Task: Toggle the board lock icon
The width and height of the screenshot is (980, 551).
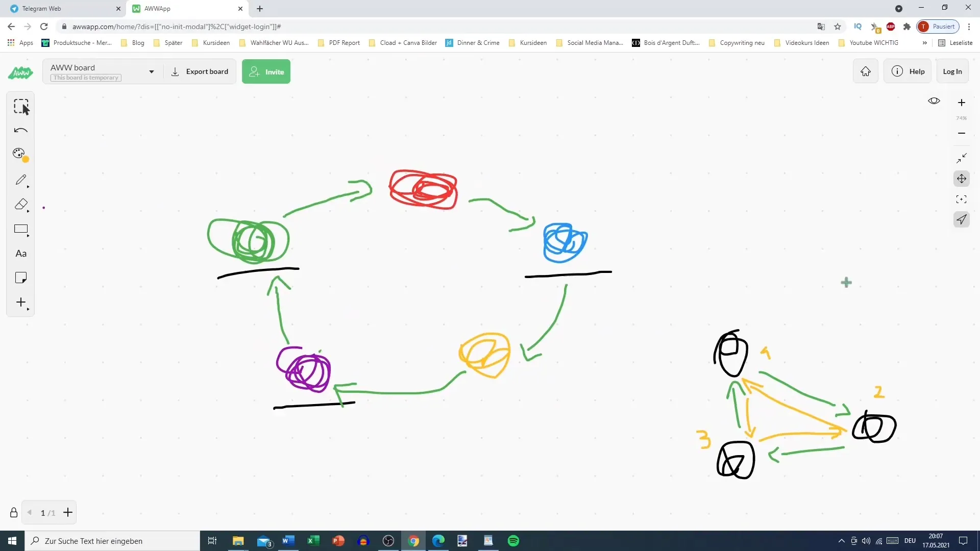Action: (14, 513)
